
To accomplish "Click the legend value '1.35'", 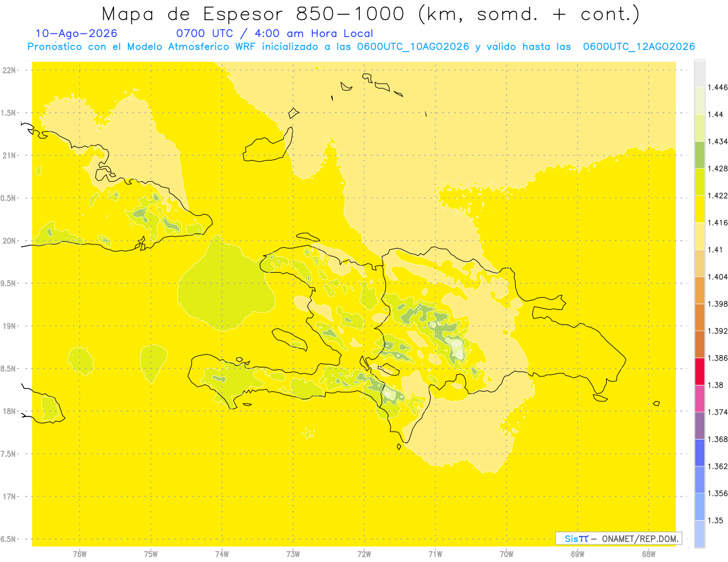I will point(715,520).
